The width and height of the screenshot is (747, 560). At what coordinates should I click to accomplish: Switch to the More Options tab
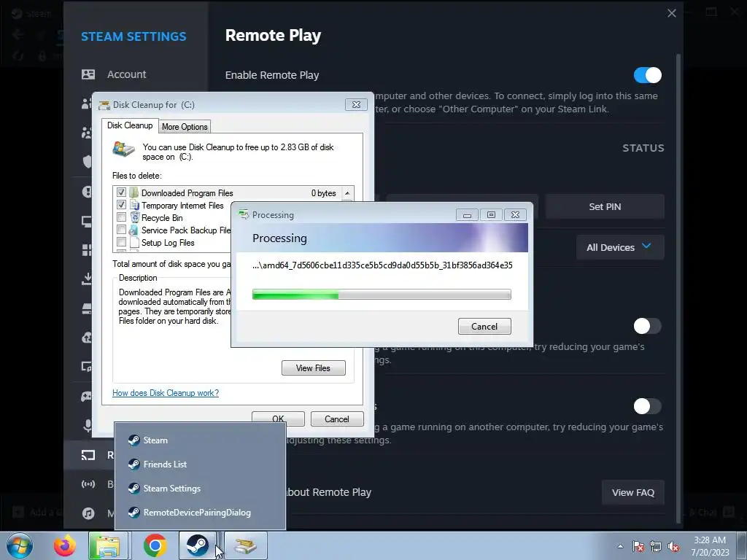185,127
